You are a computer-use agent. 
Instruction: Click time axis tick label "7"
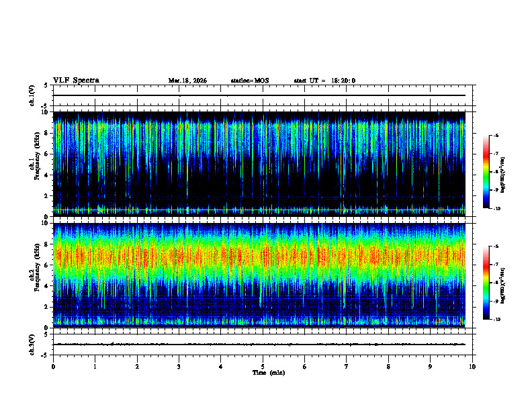point(347,367)
